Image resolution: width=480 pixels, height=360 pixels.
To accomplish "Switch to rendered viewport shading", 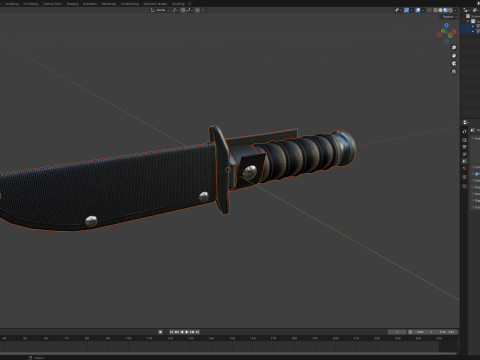I will click(450, 10).
